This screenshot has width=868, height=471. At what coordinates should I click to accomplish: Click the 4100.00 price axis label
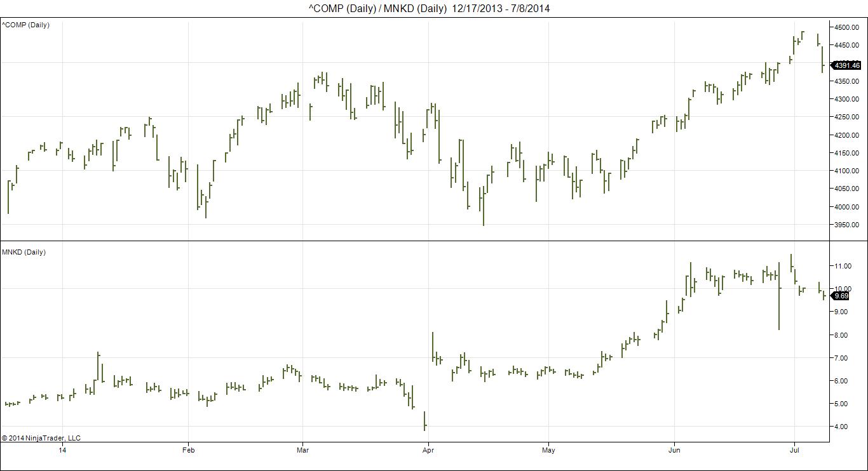click(x=847, y=171)
